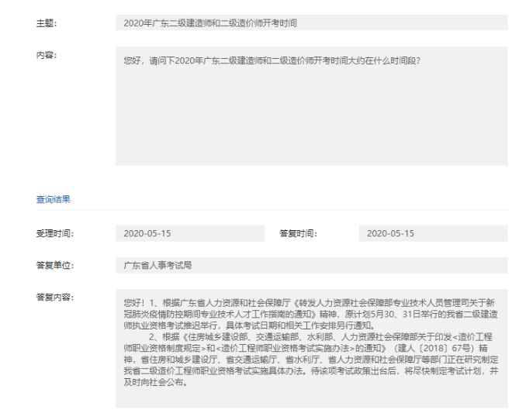This screenshot has height=420, width=526.
Task: Click the 内容 question text area
Action: pyautogui.click(x=312, y=106)
